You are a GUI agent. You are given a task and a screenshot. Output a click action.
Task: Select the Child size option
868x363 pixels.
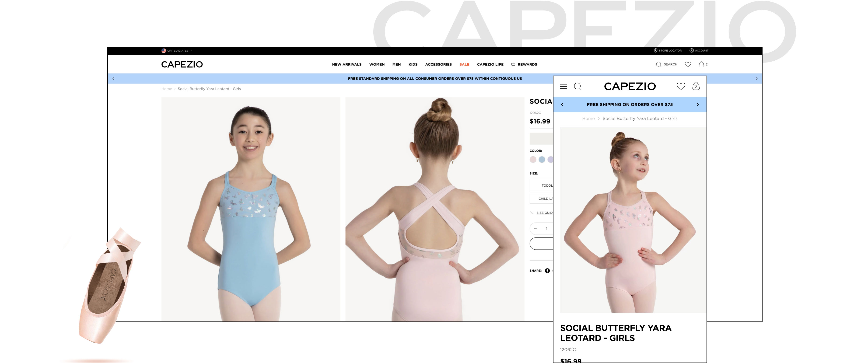pos(542,199)
